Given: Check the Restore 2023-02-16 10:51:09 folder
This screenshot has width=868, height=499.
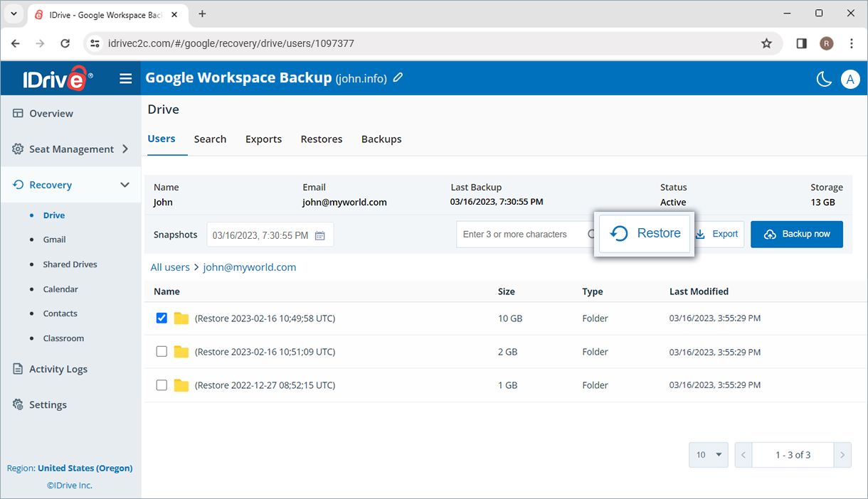Looking at the screenshot, I should 162,351.
